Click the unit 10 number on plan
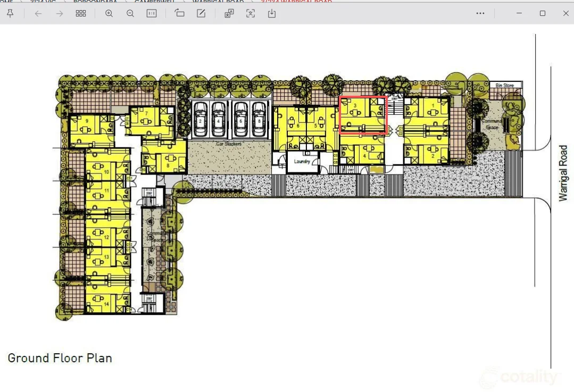Image resolution: width=574 pixels, height=392 pixels. (x=106, y=172)
